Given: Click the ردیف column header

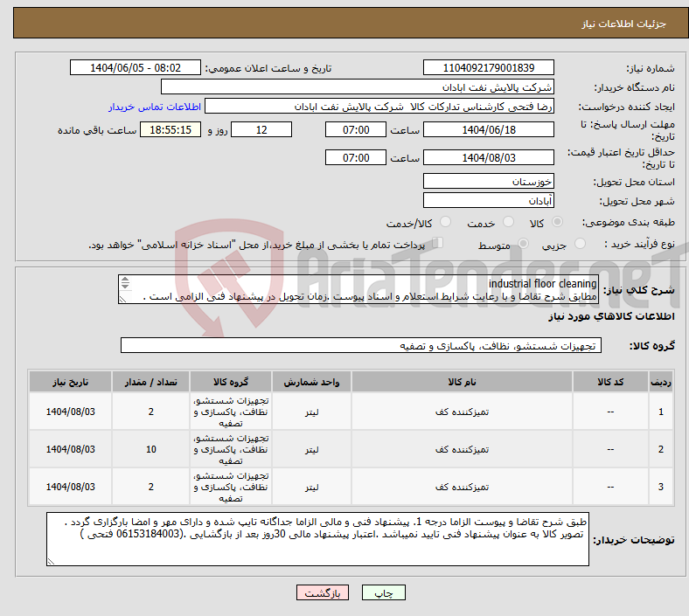Looking at the screenshot, I should point(660,382).
